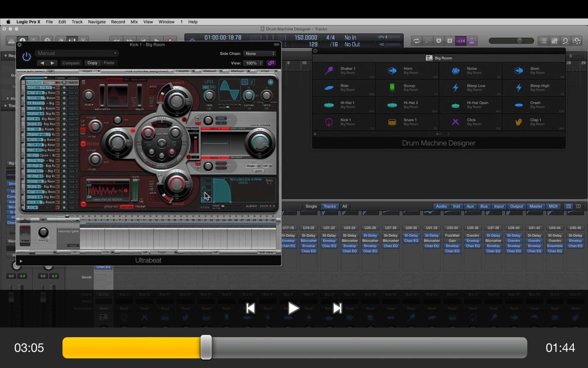Switch to the Tracks mixer tab
This screenshot has height=368, width=588.
pyautogui.click(x=329, y=207)
